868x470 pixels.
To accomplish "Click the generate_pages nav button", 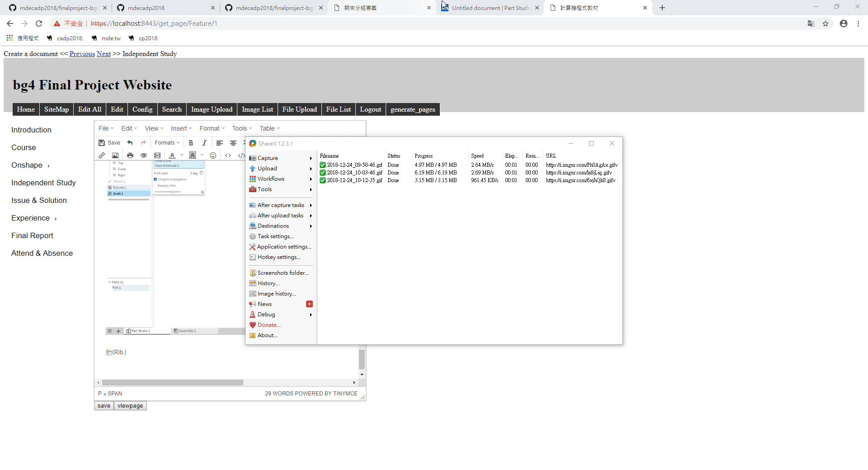I will pyautogui.click(x=413, y=109).
